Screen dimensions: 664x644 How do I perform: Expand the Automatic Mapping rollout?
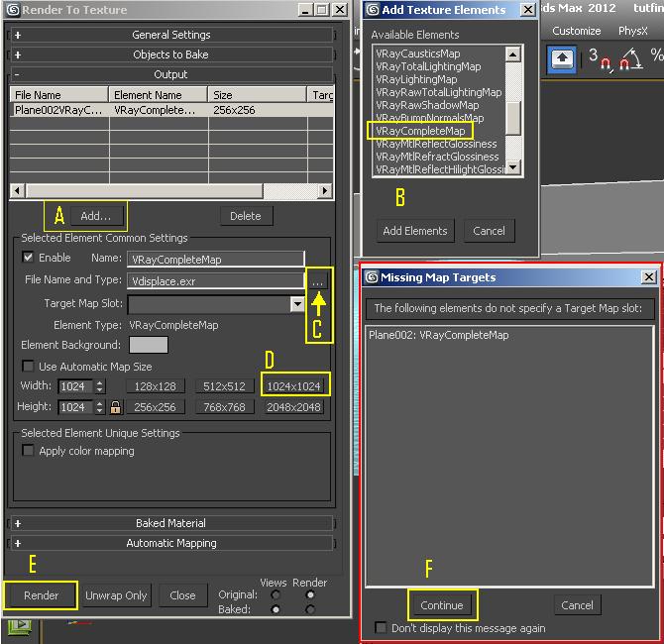click(x=171, y=543)
